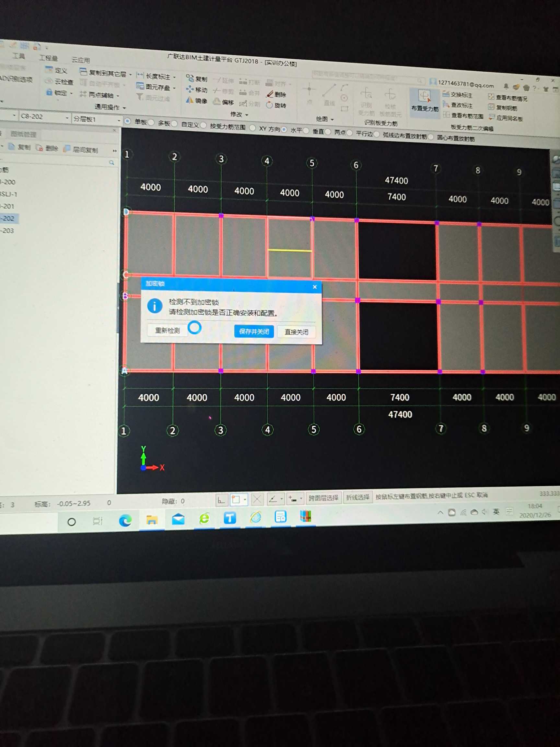Select the 水平 radio option
This screenshot has height=747, width=560.
[x=284, y=129]
